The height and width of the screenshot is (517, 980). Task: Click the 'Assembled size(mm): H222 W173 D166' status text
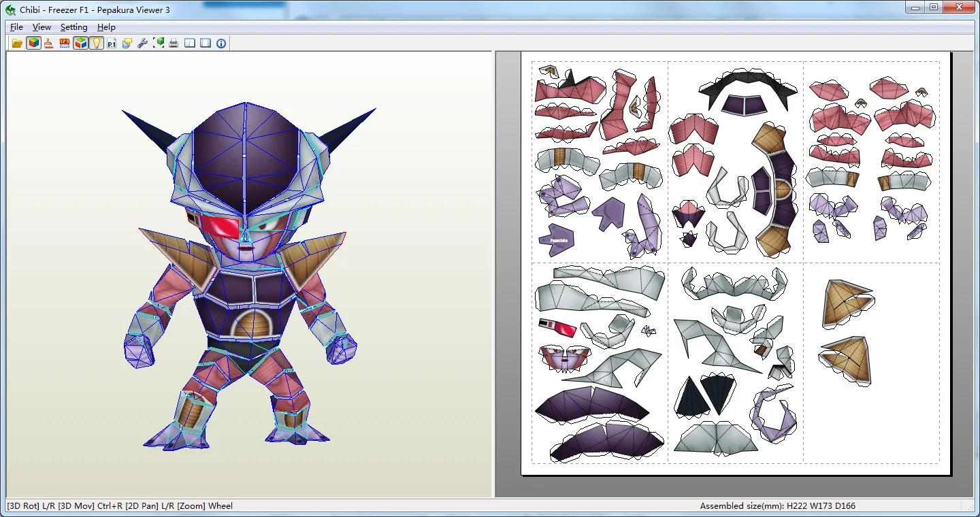[x=778, y=506]
